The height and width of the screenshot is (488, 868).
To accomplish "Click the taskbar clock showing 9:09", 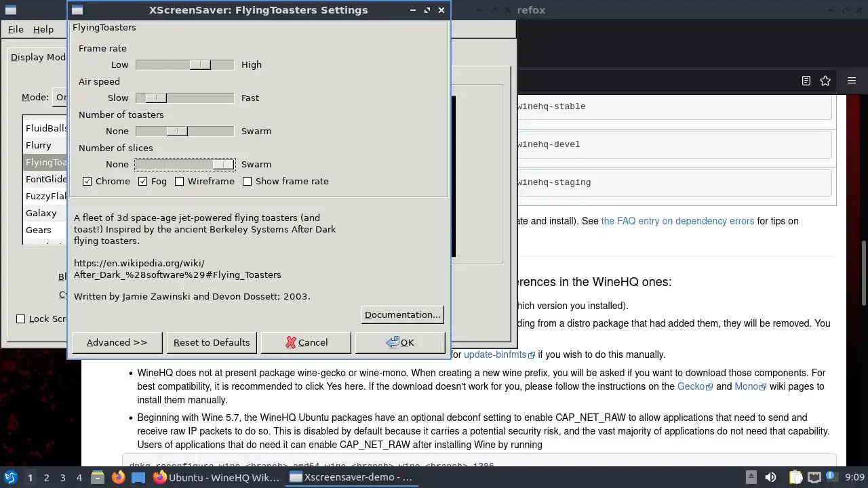I will click(x=854, y=477).
